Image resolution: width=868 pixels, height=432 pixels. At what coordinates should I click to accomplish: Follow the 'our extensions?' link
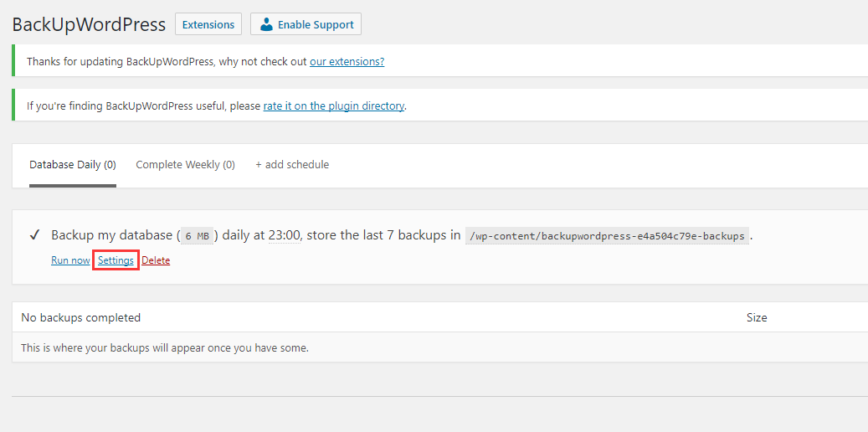coord(347,61)
